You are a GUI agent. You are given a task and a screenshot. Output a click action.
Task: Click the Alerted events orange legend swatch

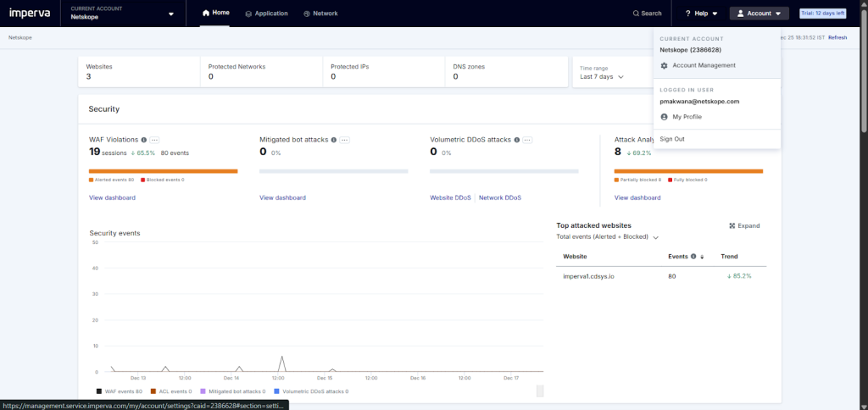tap(91, 180)
